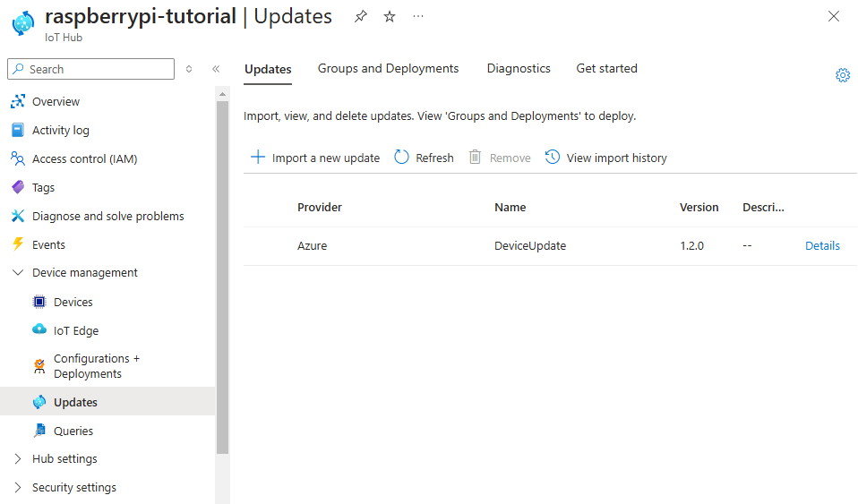Click the Activity log icon
This screenshot has height=504, width=858.
(x=18, y=130)
